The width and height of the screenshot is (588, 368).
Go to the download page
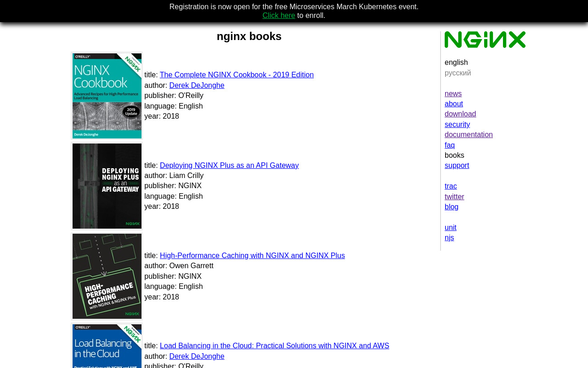tap(460, 114)
